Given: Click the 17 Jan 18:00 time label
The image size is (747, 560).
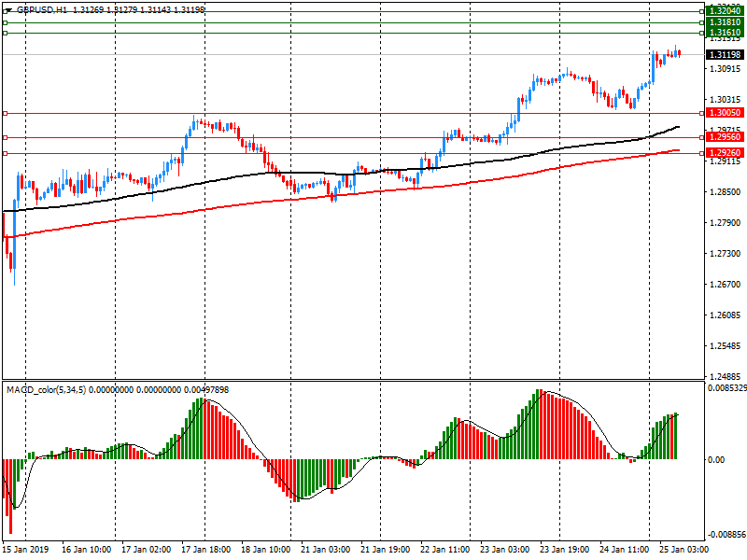Looking at the screenshot, I should pos(205,549).
